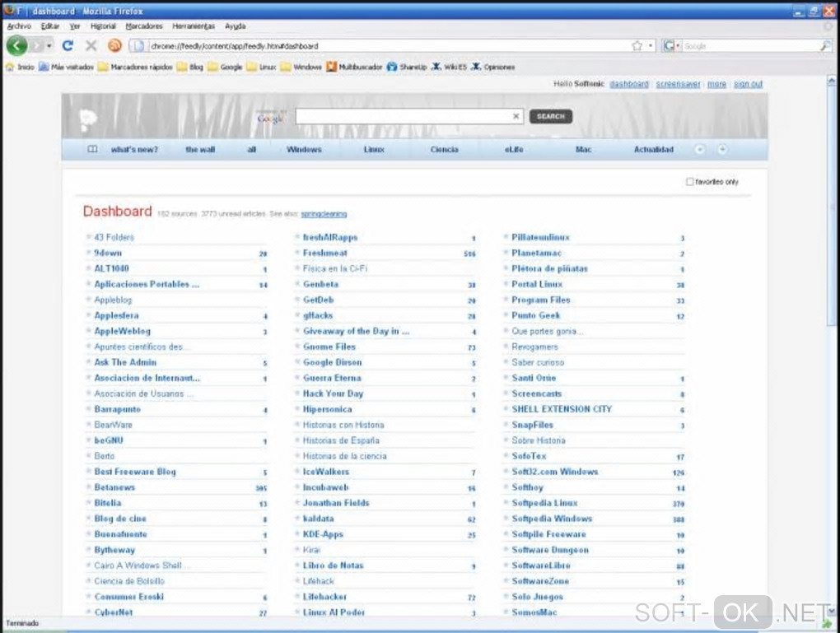Open the search engine selector dropdown

pyautogui.click(x=672, y=46)
